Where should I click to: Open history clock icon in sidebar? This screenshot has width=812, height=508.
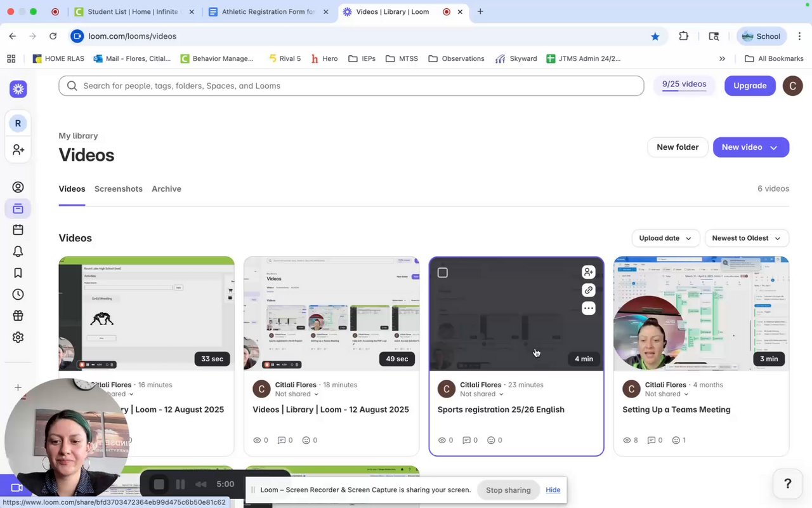coord(18,294)
